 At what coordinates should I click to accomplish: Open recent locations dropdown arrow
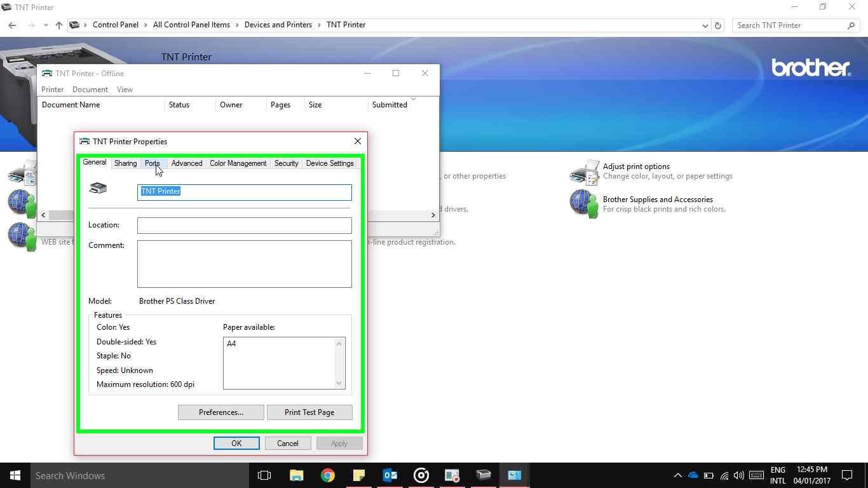pyautogui.click(x=46, y=25)
